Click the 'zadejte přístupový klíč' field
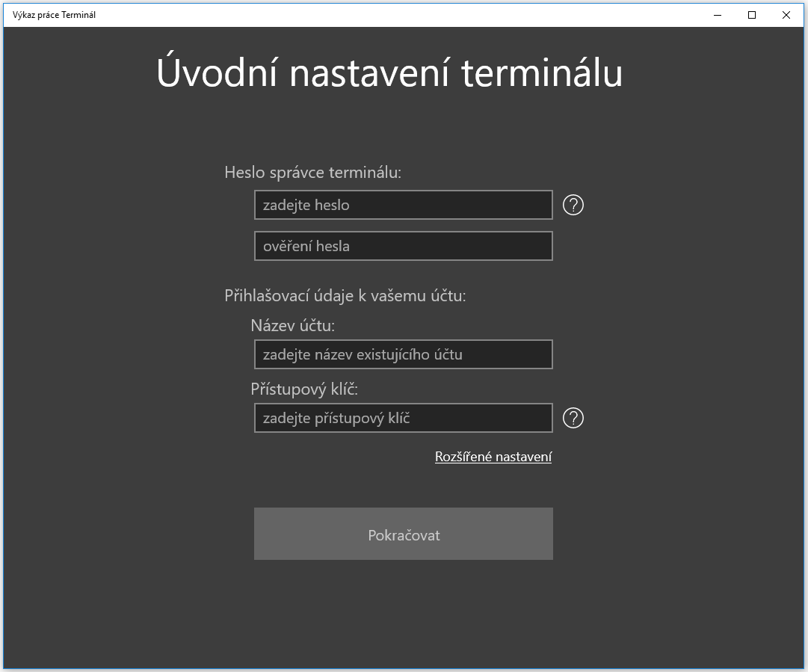 click(404, 418)
